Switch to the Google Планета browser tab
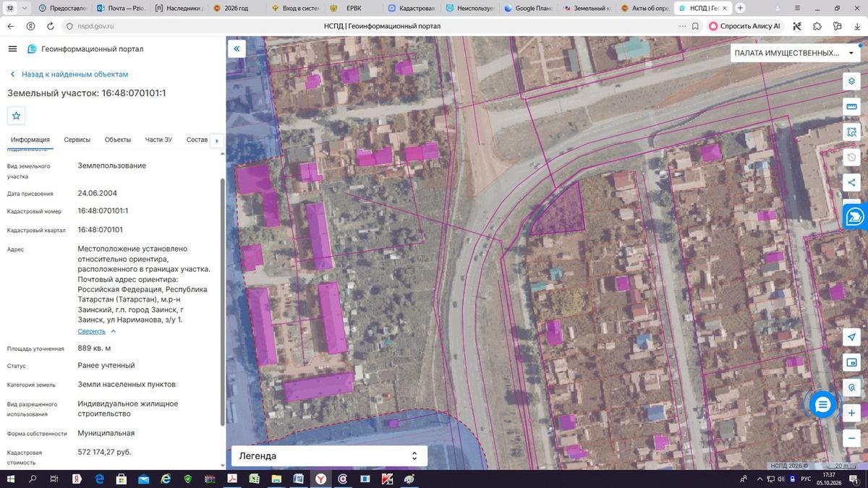The height and width of the screenshot is (488, 868). tap(530, 8)
